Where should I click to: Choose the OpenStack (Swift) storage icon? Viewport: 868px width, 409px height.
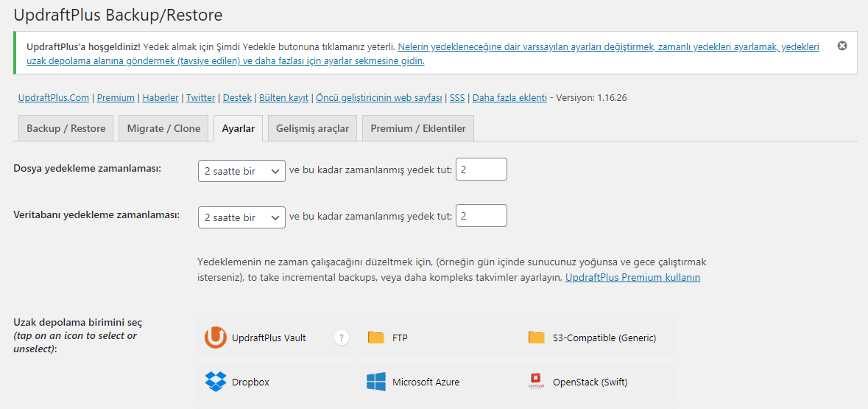537,382
